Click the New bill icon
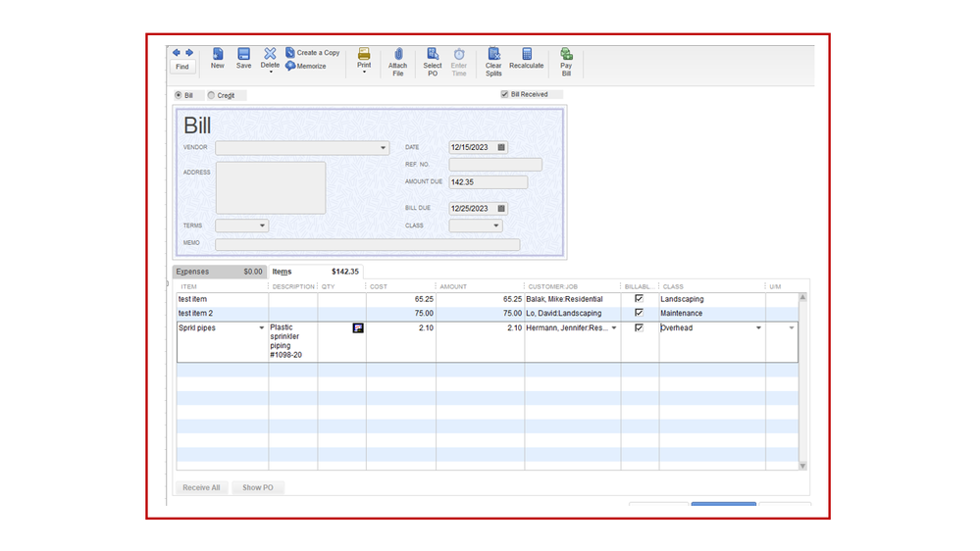This screenshot has height=551, width=980. 217,55
